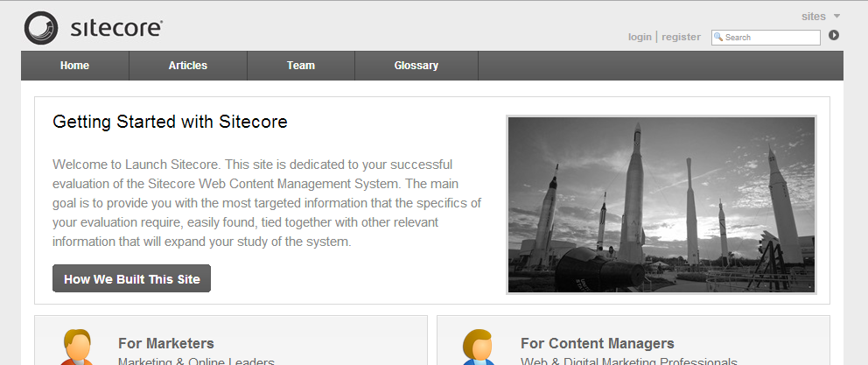Viewport: 868px width, 365px height.
Task: Click the Welcome to Launch Sitecore paragraph
Action: tap(267, 203)
